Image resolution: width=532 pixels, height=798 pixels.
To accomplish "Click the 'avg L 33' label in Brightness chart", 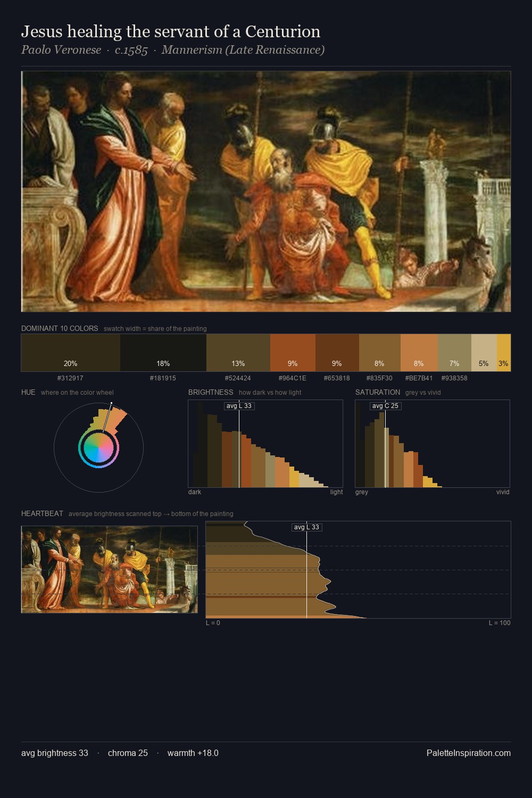I will click(239, 406).
